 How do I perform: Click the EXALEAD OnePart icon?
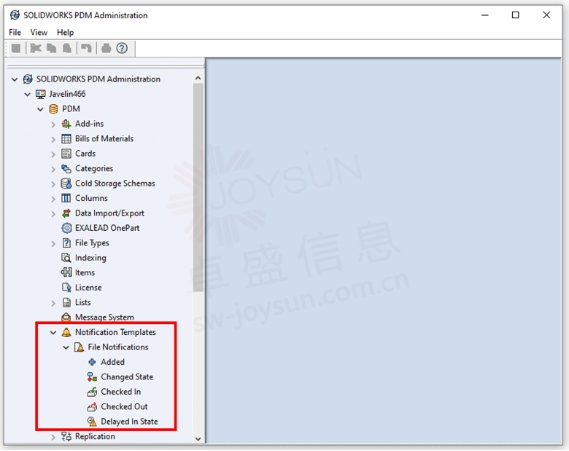(x=66, y=228)
